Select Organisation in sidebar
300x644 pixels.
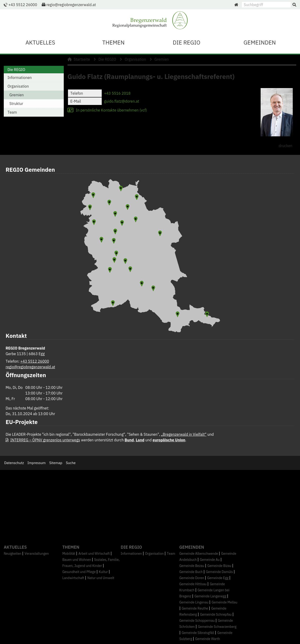(x=34, y=86)
